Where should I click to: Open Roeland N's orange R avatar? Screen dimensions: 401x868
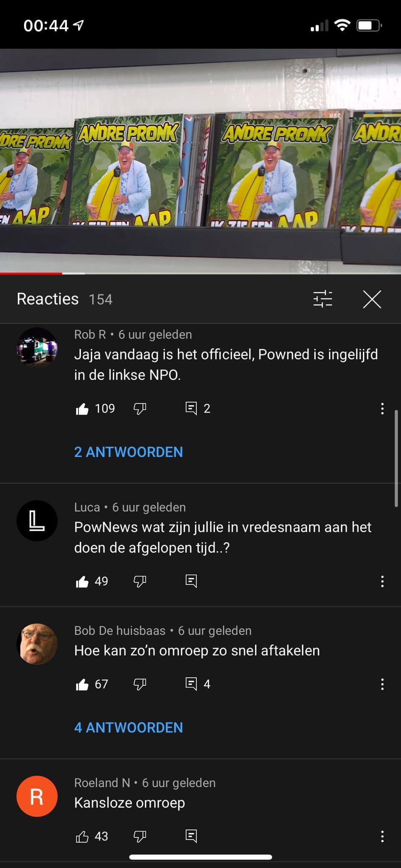point(37,796)
